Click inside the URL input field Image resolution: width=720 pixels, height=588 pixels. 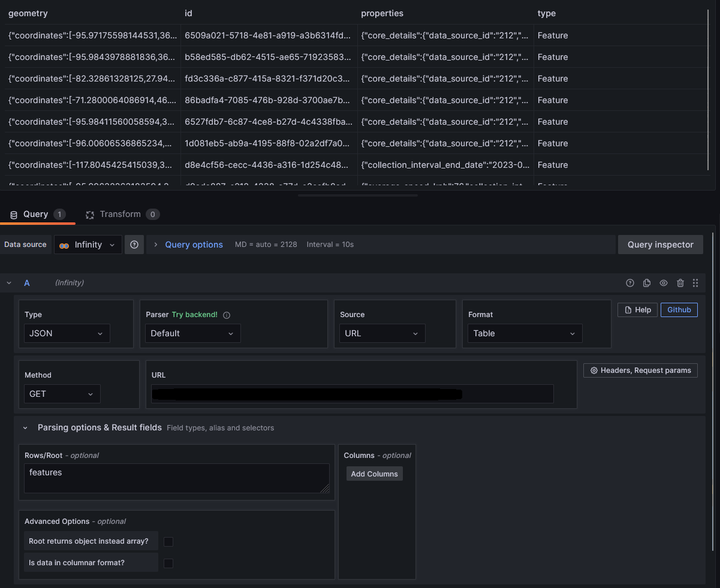coord(354,394)
